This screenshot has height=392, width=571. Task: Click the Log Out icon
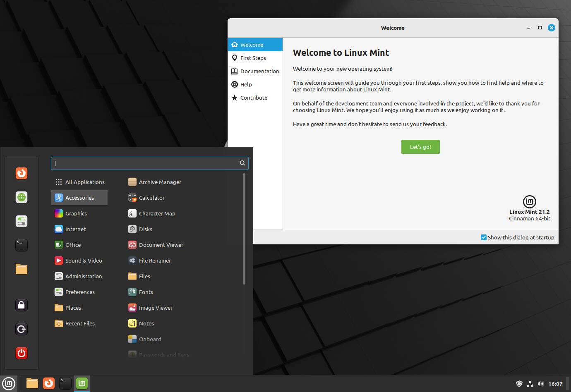click(x=22, y=329)
